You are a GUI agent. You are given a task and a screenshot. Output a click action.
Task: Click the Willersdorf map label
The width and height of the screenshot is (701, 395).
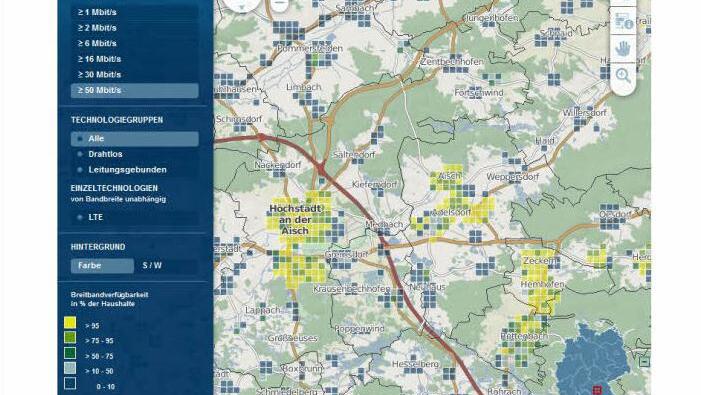pos(584,113)
